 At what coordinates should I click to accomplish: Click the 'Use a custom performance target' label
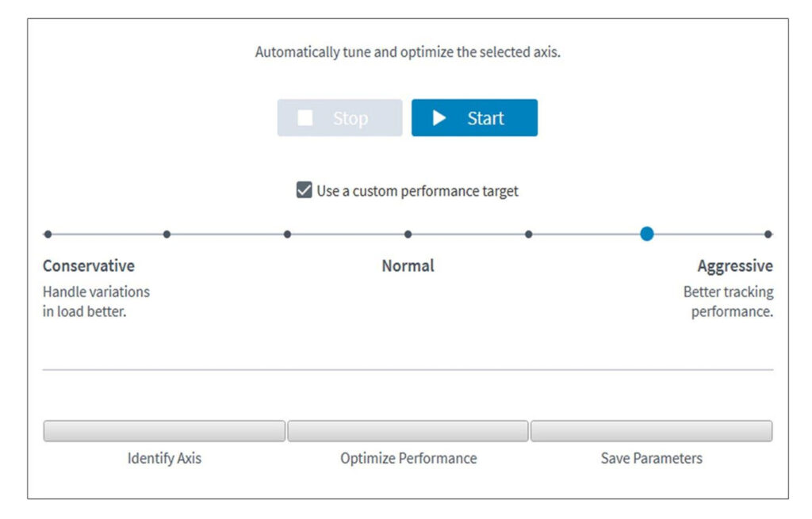coord(417,191)
